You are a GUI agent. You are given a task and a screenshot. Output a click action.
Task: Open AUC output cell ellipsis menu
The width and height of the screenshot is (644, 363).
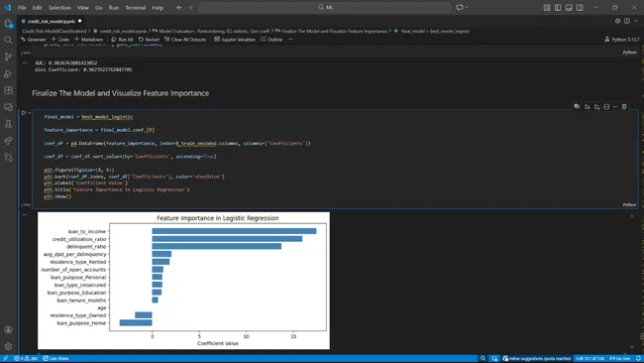[25, 62]
